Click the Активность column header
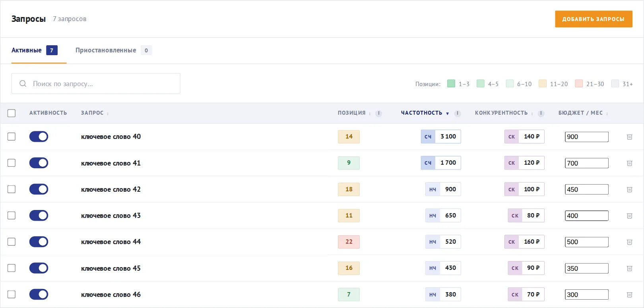 click(48, 113)
